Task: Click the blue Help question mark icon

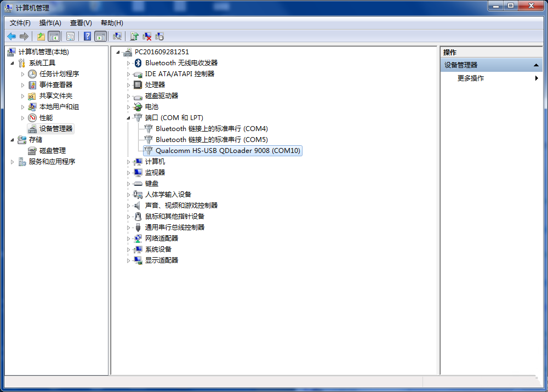Action: click(x=87, y=36)
